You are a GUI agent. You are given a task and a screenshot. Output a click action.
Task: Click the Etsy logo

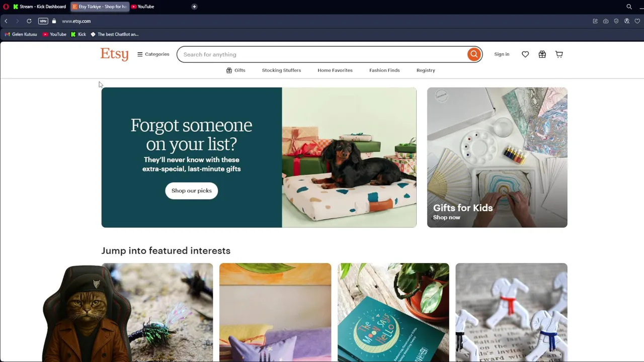[x=114, y=54]
